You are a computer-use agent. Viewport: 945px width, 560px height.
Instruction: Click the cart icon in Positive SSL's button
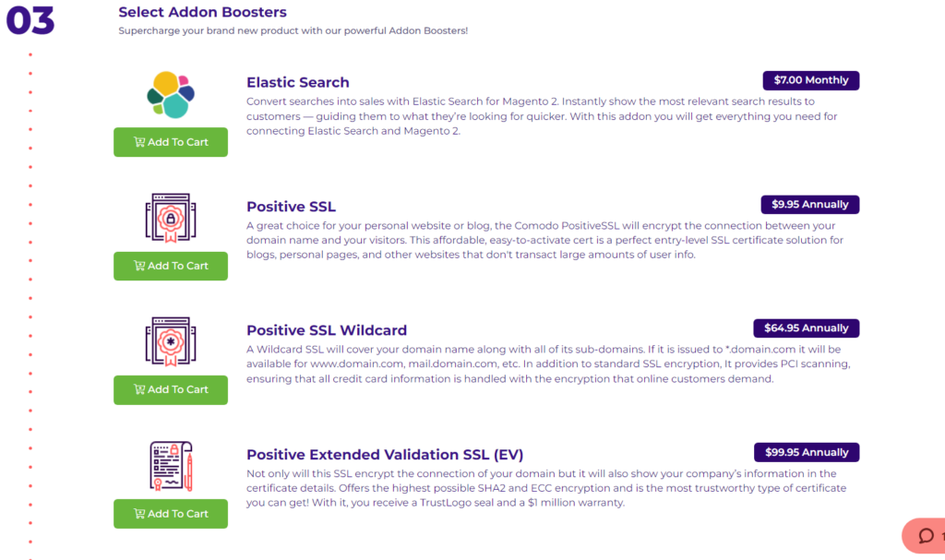click(x=141, y=266)
